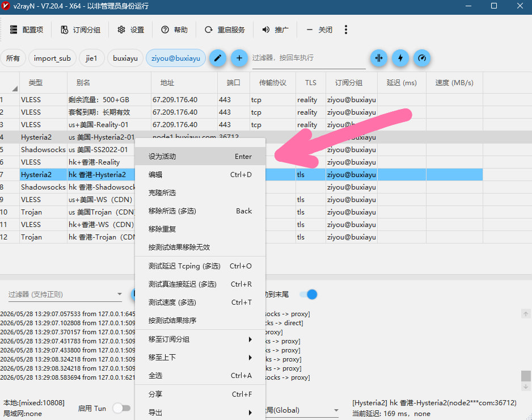The height and width of the screenshot is (420, 532).
Task: Select row us+美国-Reality-01
Action: (241, 125)
